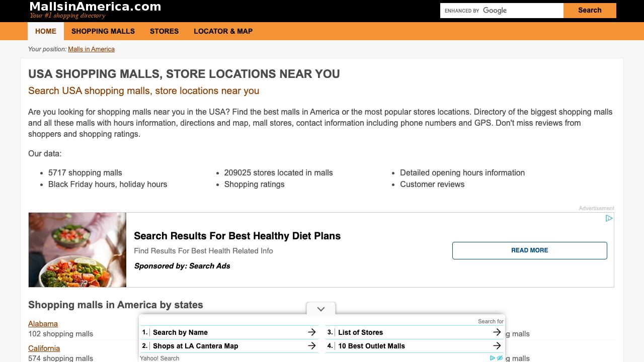Click arrow next to Search by Name
The height and width of the screenshot is (362, 644).
pyautogui.click(x=311, y=332)
